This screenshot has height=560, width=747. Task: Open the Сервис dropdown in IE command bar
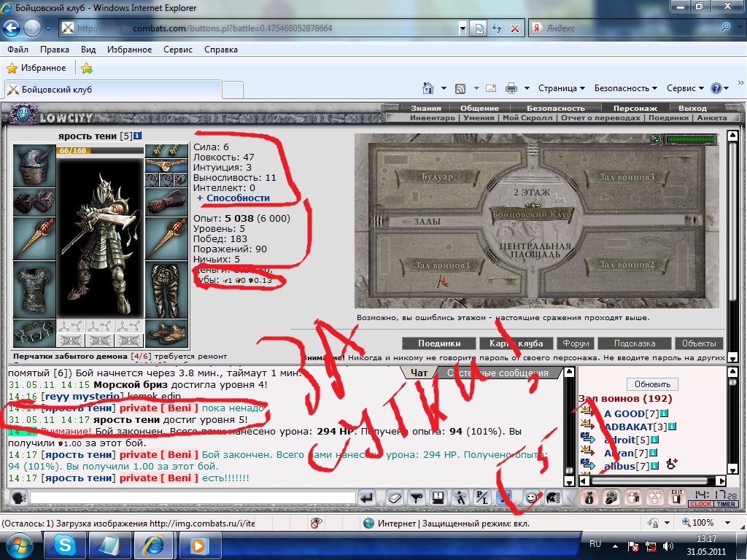click(x=684, y=88)
